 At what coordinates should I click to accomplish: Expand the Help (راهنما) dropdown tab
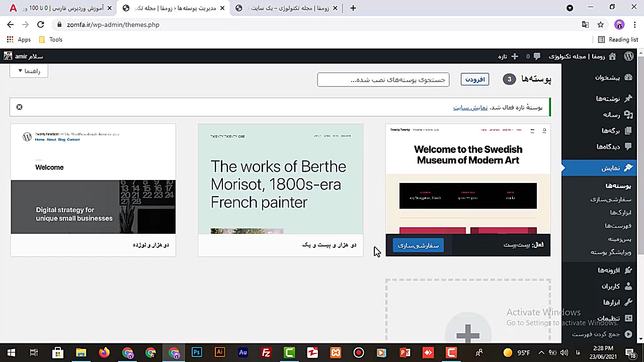coord(29,71)
